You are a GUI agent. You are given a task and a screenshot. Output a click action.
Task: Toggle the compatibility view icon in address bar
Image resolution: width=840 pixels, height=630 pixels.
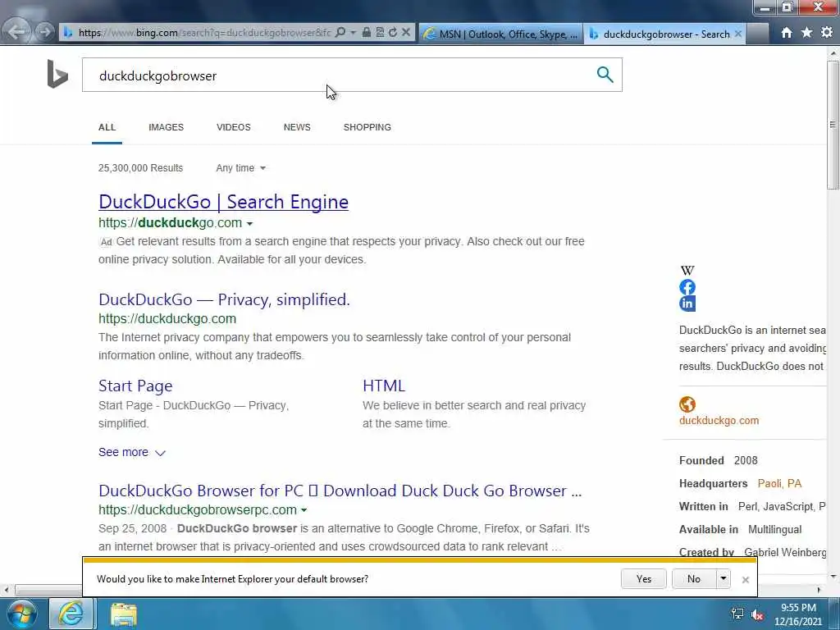click(x=380, y=32)
